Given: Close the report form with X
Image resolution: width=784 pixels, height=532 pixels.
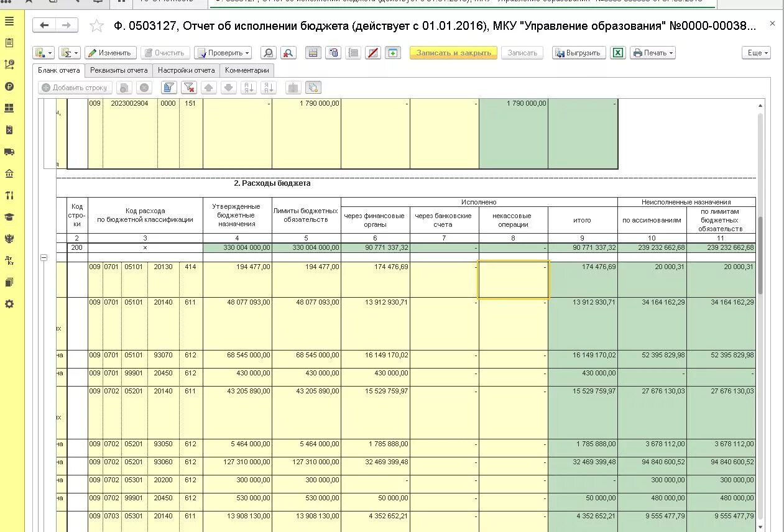Looking at the screenshot, I should coord(772,24).
